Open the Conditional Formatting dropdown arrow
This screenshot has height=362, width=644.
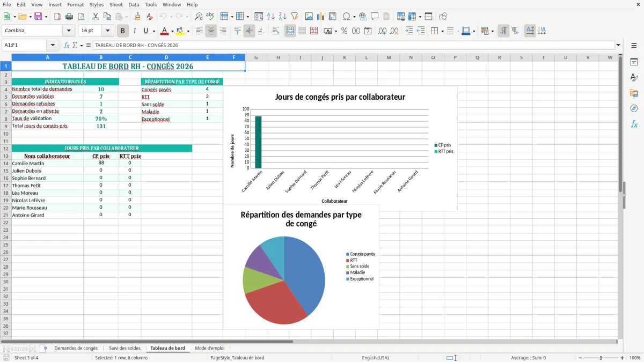point(492,31)
